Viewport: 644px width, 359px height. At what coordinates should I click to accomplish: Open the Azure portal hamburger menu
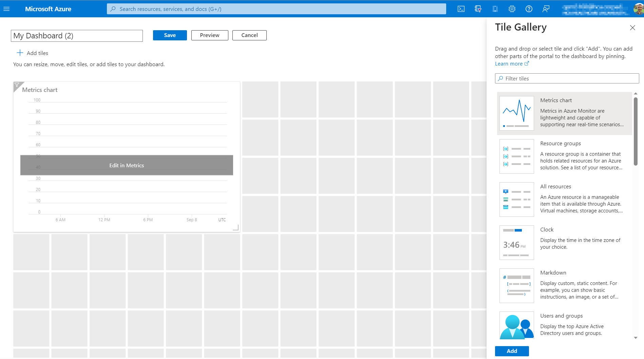[x=6, y=9]
